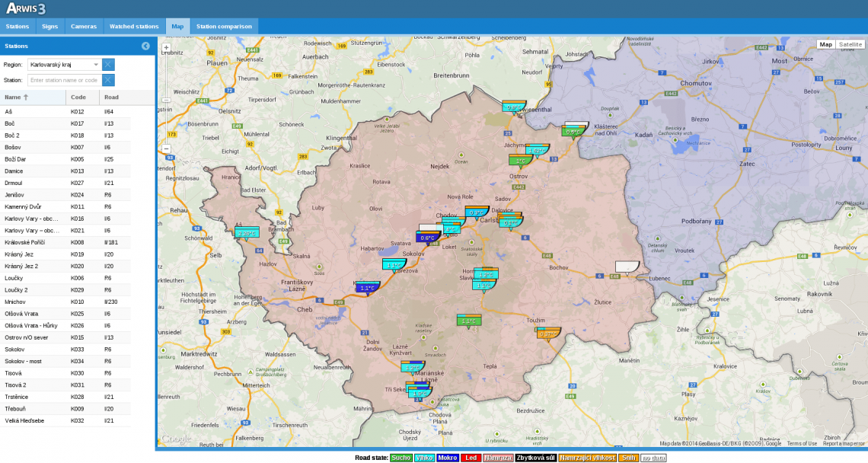Open the Watched stations tab
Screen dimensions: 868x463
(x=134, y=27)
